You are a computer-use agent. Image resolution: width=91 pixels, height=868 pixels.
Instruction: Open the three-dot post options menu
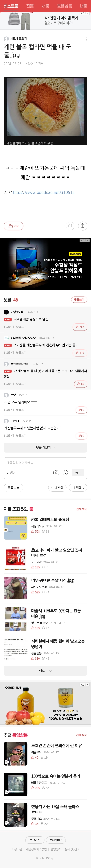(86, 39)
